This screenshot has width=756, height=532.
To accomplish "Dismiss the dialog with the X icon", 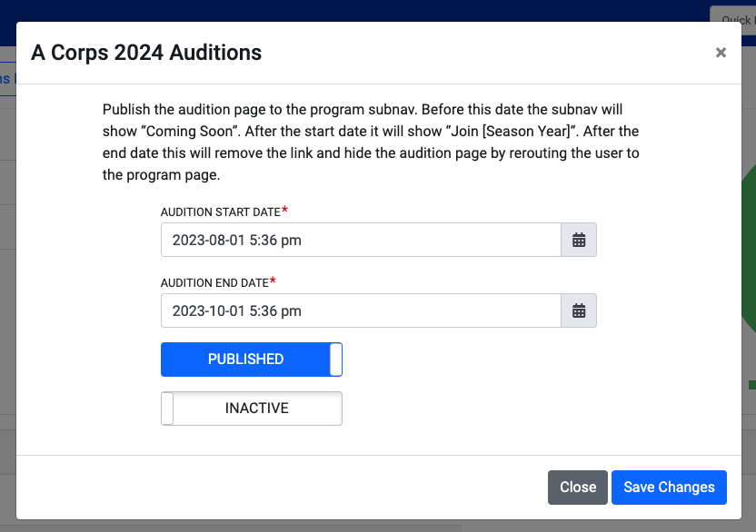I will point(721,53).
